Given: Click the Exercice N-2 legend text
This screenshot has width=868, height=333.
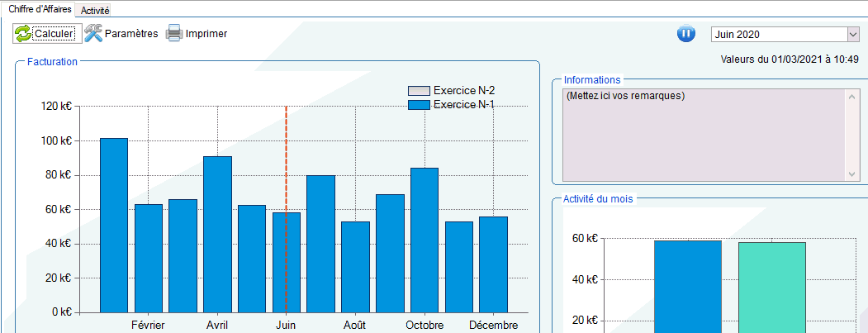Looking at the screenshot, I should (x=464, y=91).
